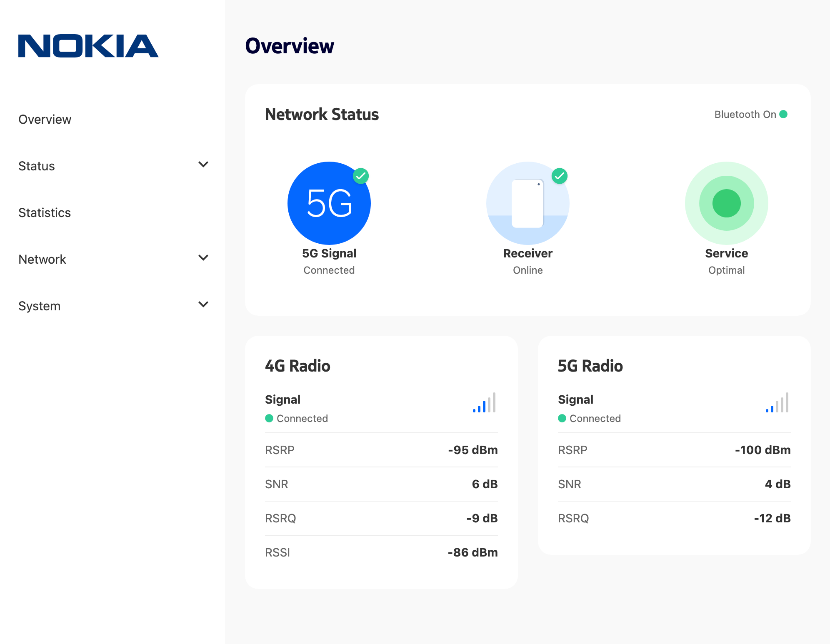830x644 pixels.
Task: Click the 6 dB SNR value
Action: 485,484
